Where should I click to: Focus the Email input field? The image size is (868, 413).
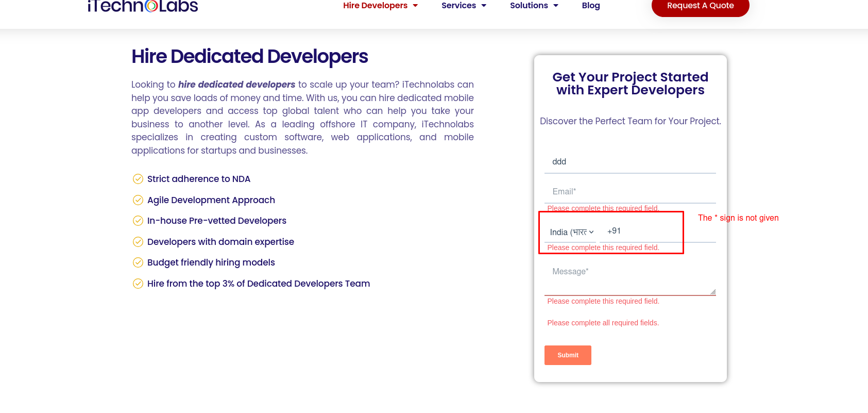(x=630, y=192)
